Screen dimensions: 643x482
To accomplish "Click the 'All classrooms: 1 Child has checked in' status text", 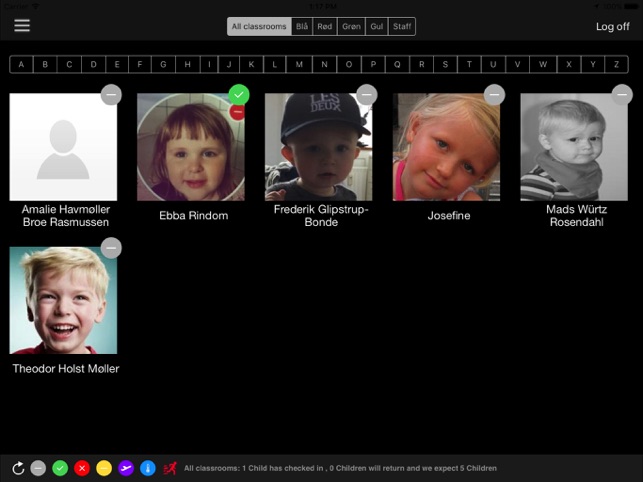I will [340, 468].
